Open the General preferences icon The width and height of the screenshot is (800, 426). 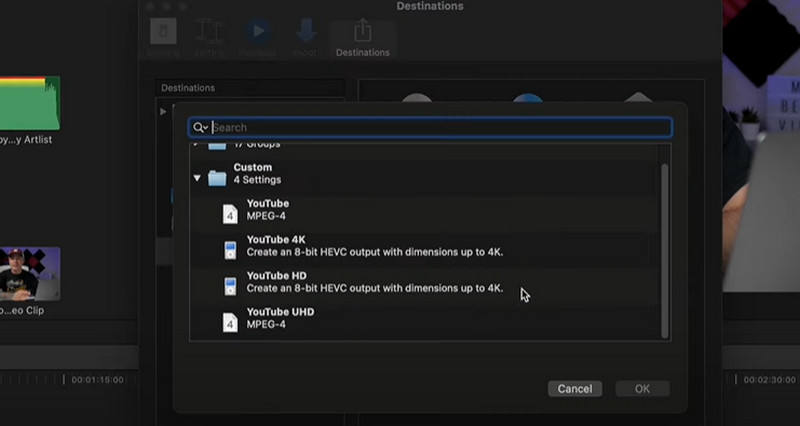163,36
